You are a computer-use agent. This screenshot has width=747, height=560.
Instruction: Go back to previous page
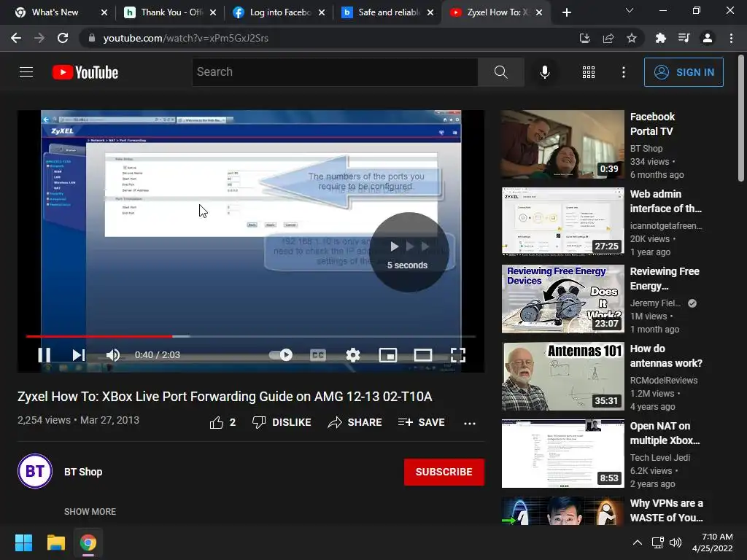tap(16, 38)
